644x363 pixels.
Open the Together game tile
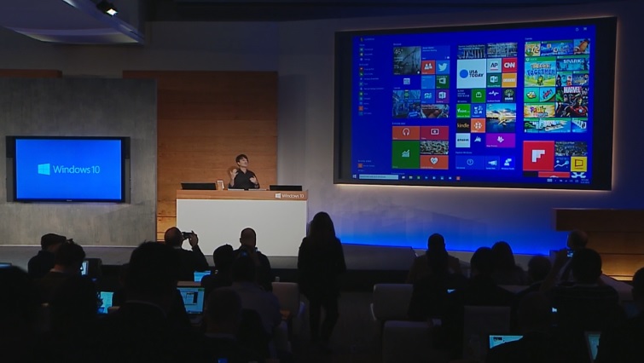click(540, 72)
